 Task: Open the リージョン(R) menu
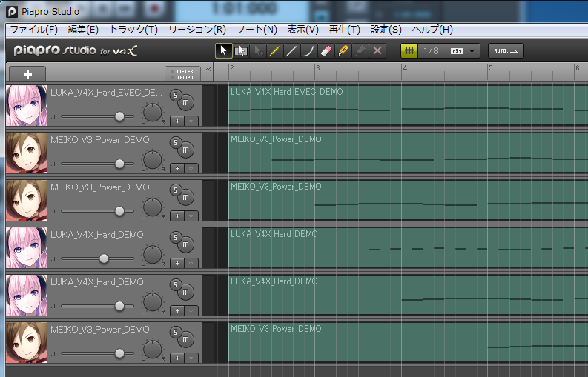[197, 30]
